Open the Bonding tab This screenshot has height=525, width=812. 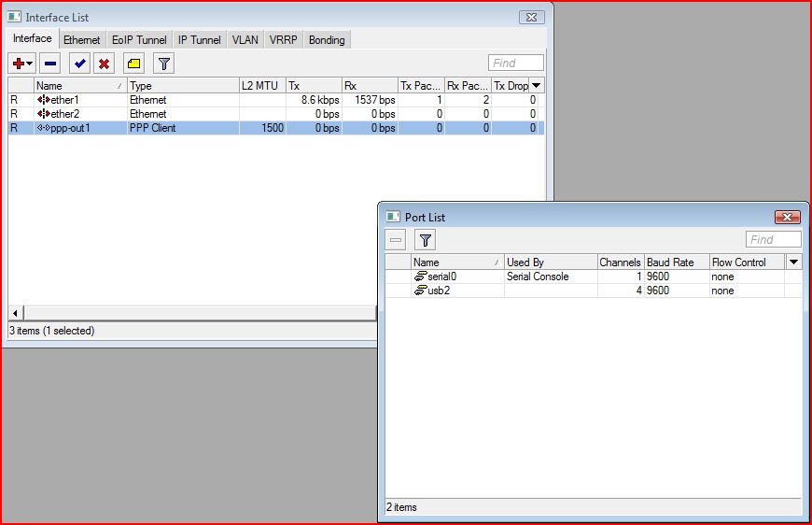click(327, 40)
